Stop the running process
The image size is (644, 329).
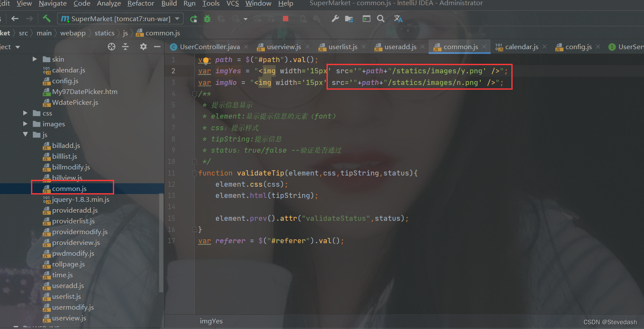pyautogui.click(x=285, y=19)
